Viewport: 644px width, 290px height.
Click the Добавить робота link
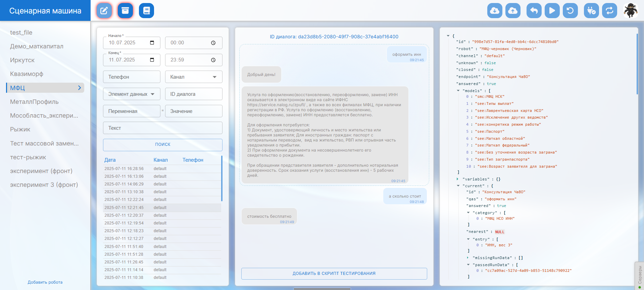click(45, 282)
